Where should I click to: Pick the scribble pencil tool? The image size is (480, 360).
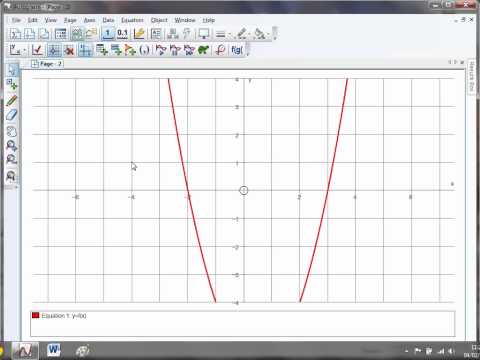click(x=12, y=100)
